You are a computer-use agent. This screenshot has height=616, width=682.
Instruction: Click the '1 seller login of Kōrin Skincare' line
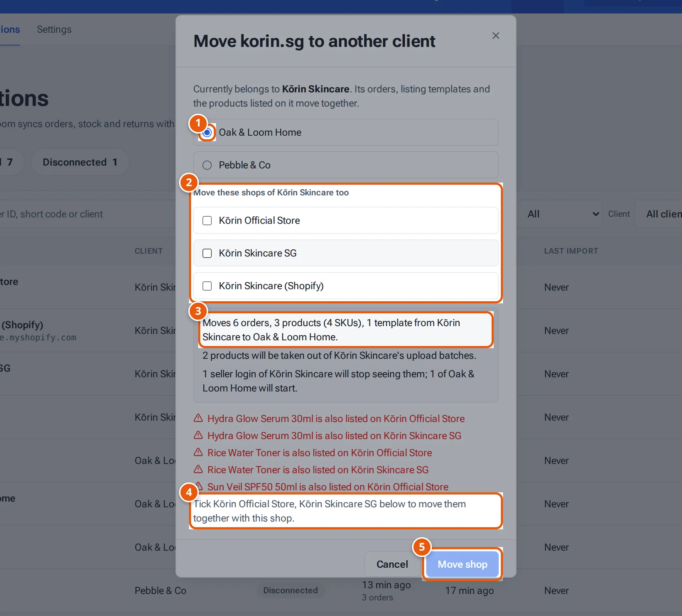coord(338,381)
